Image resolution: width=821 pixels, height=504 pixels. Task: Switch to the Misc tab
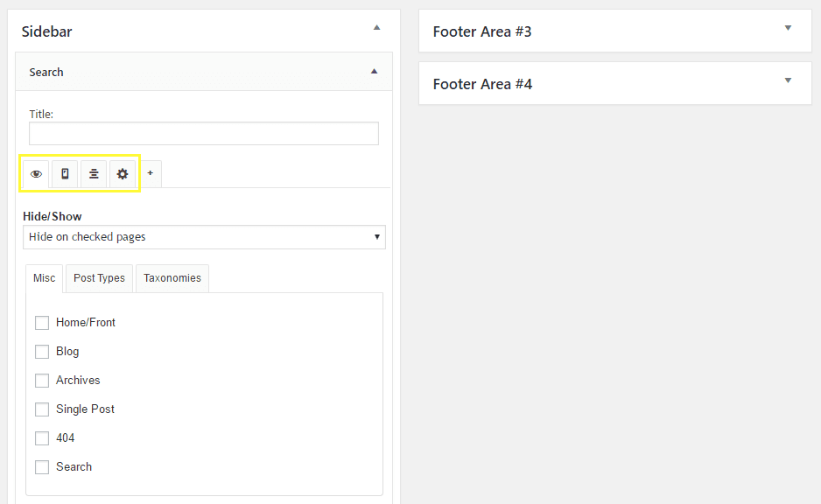pyautogui.click(x=43, y=277)
